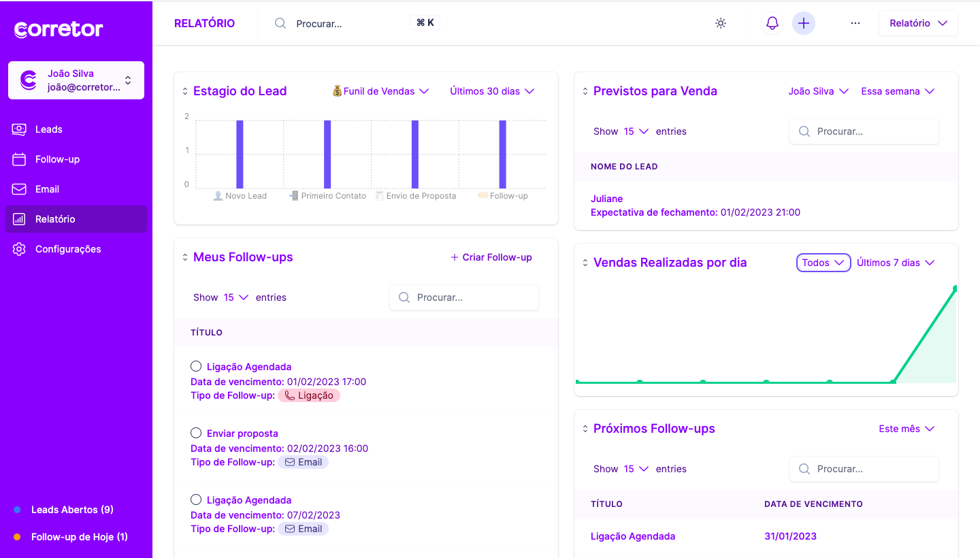Image resolution: width=980 pixels, height=558 pixels.
Task: Click the notification bell icon
Action: [x=772, y=23]
